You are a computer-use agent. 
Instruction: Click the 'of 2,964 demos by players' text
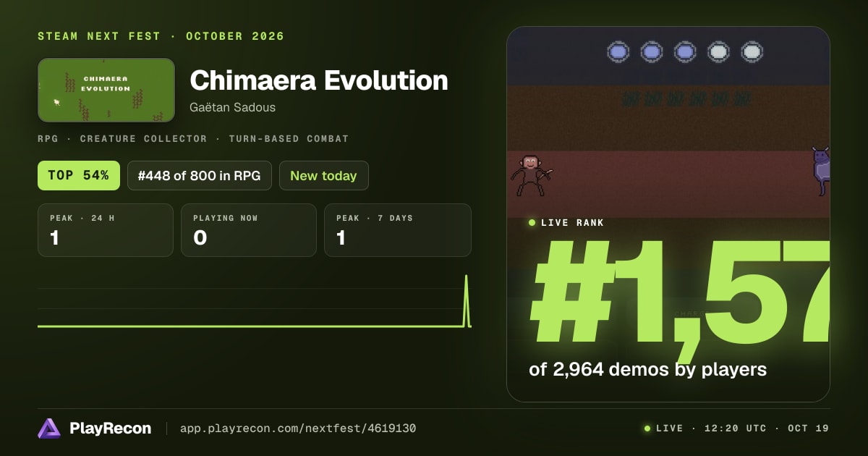[x=647, y=369]
